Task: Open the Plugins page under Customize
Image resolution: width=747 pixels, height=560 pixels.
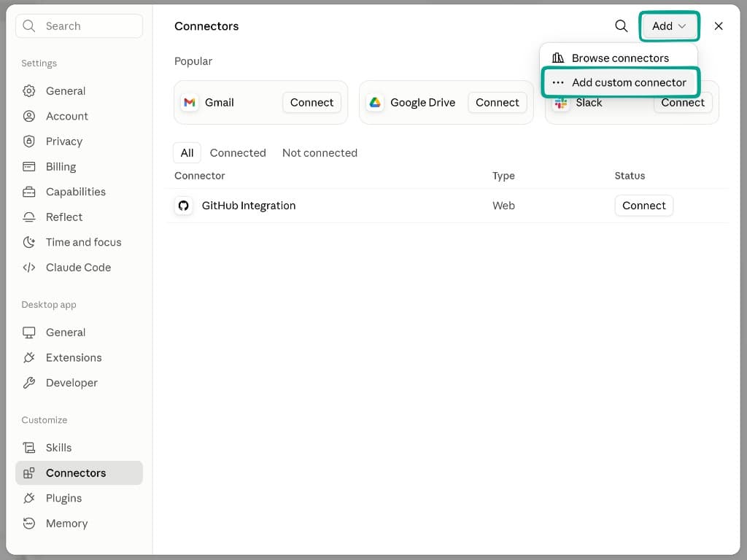Action: pyautogui.click(x=79, y=498)
